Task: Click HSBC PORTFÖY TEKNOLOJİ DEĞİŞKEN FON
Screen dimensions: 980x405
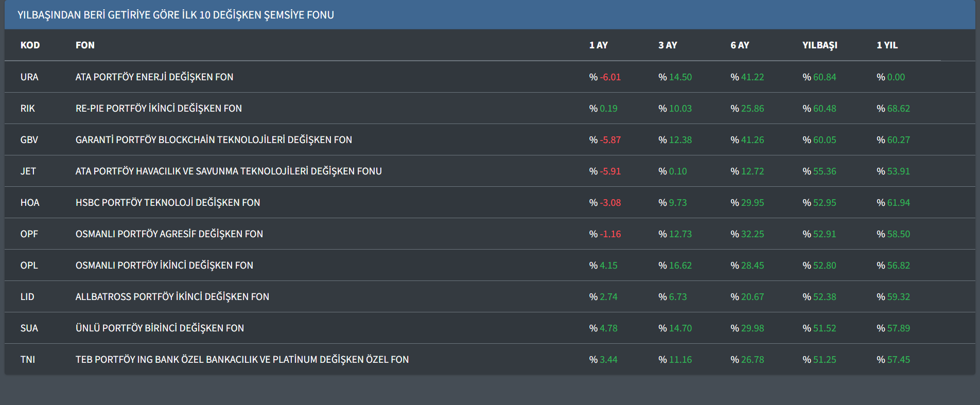Action: [168, 202]
